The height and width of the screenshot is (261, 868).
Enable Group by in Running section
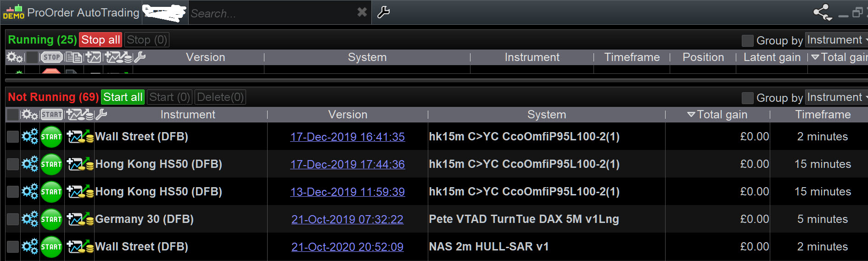(748, 40)
